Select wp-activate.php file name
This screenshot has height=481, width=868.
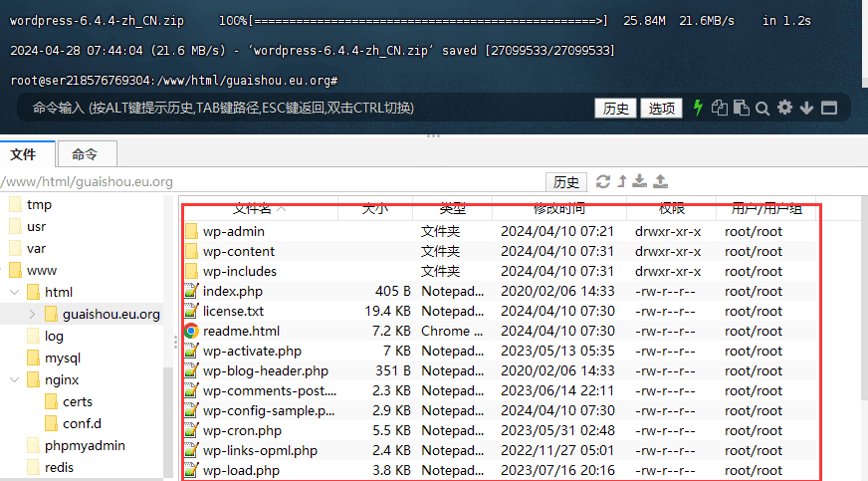point(252,351)
